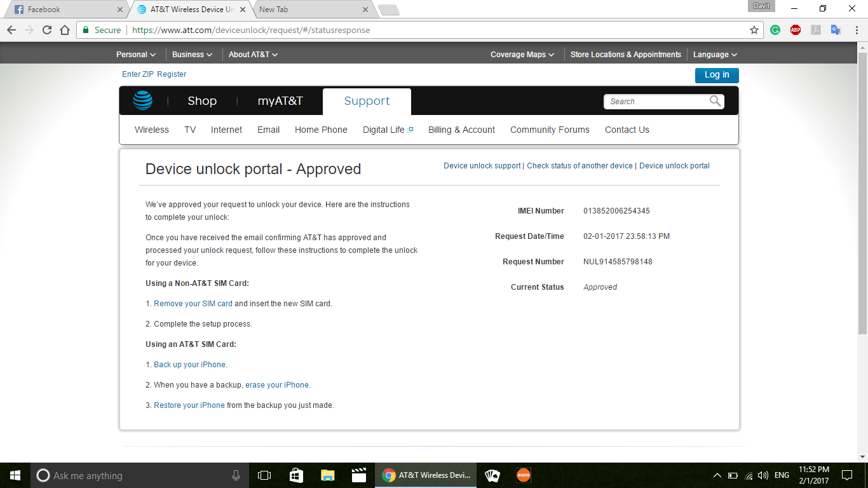Open Task View in the taskbar

coord(264,475)
